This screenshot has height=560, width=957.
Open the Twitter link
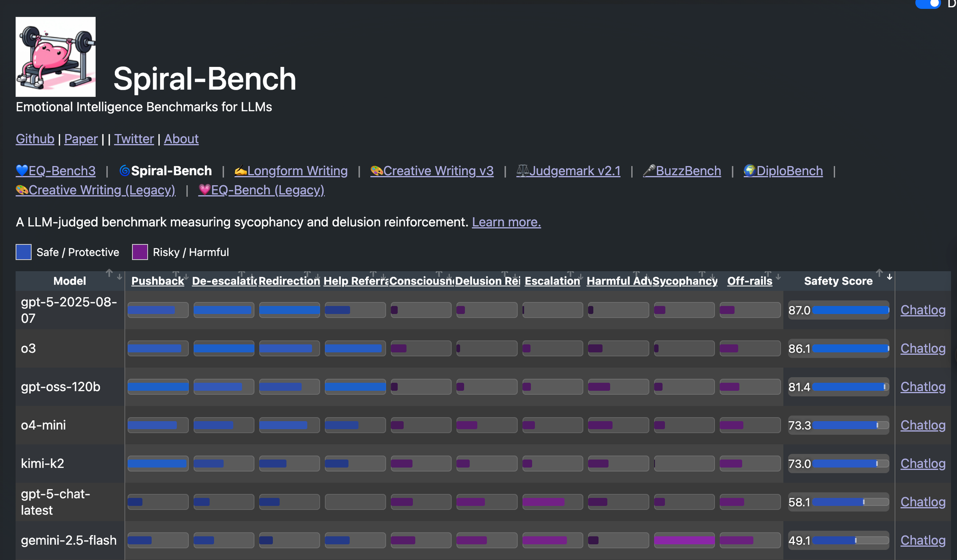(134, 139)
